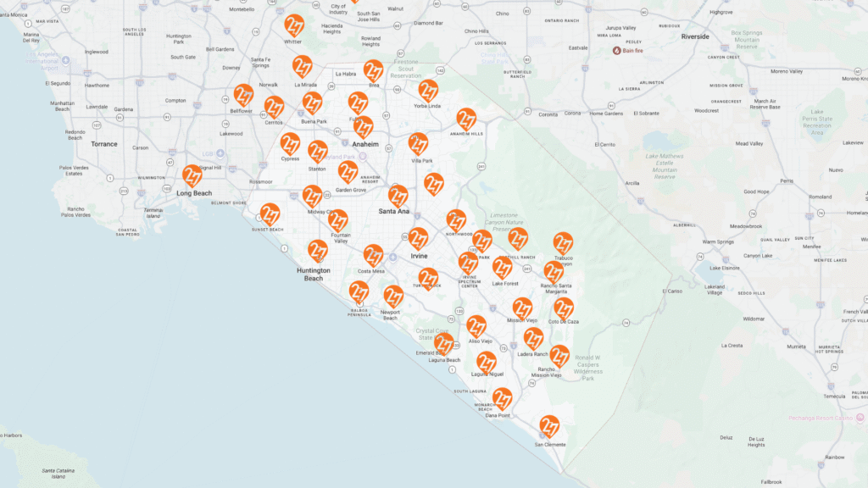868x488 pixels.
Task: Click the Rancho Palos Verdes label
Action: [75, 212]
